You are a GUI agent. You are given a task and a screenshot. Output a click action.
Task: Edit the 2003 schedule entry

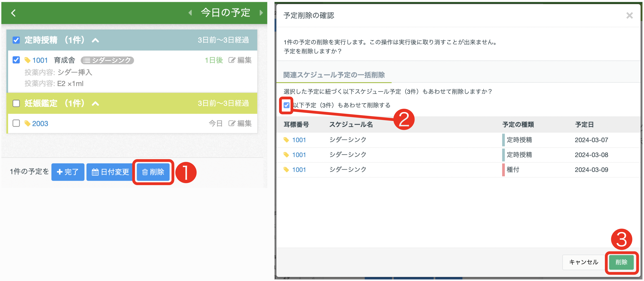pos(240,123)
